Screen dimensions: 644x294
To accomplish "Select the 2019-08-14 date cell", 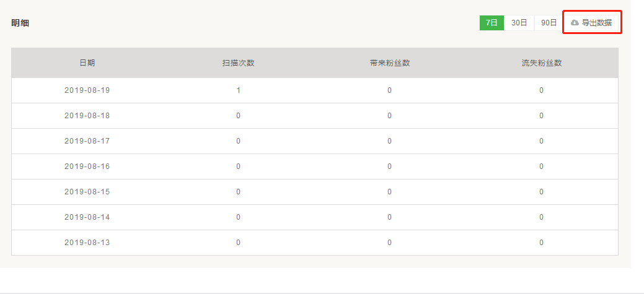I will click(87, 217).
